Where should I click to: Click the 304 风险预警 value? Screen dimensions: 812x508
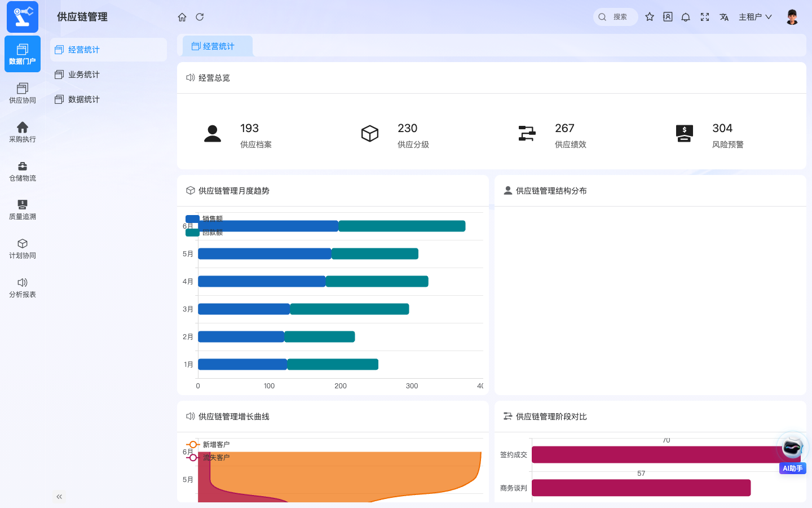(722, 128)
